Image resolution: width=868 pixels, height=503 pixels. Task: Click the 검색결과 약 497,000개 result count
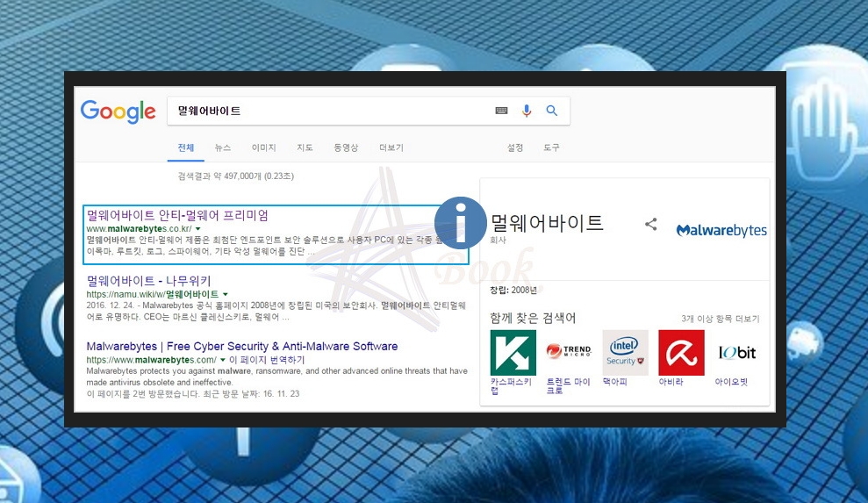point(236,176)
